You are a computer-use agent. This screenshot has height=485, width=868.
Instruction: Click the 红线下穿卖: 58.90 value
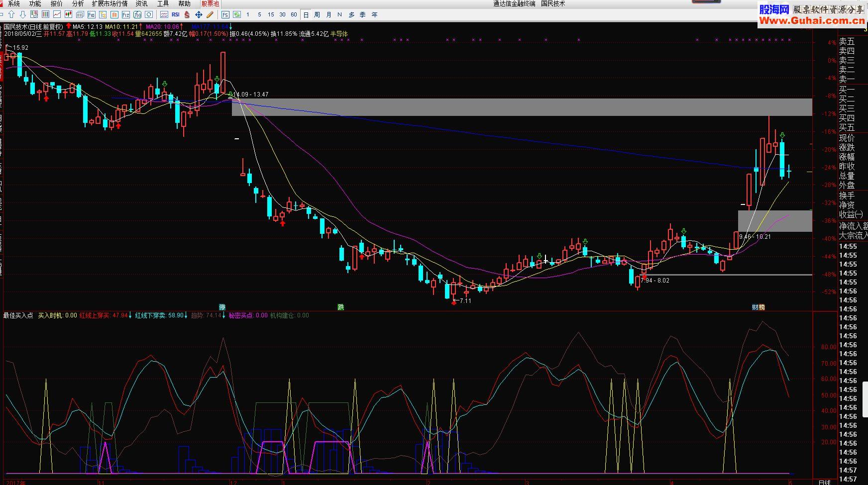159,315
